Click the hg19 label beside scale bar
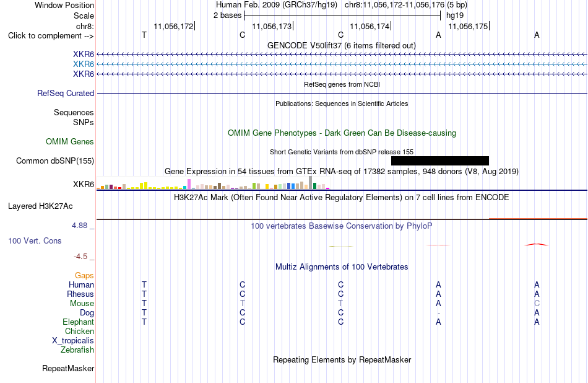 (455, 15)
